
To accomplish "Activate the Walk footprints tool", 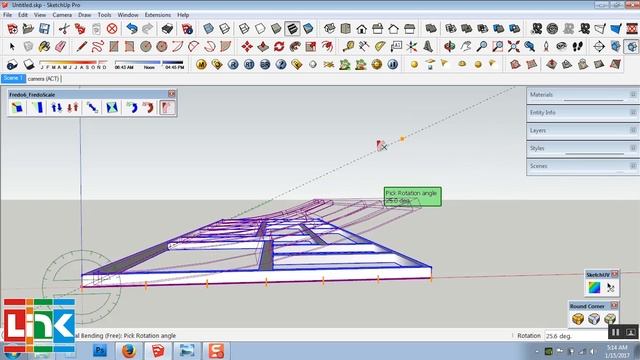I will tap(578, 47).
